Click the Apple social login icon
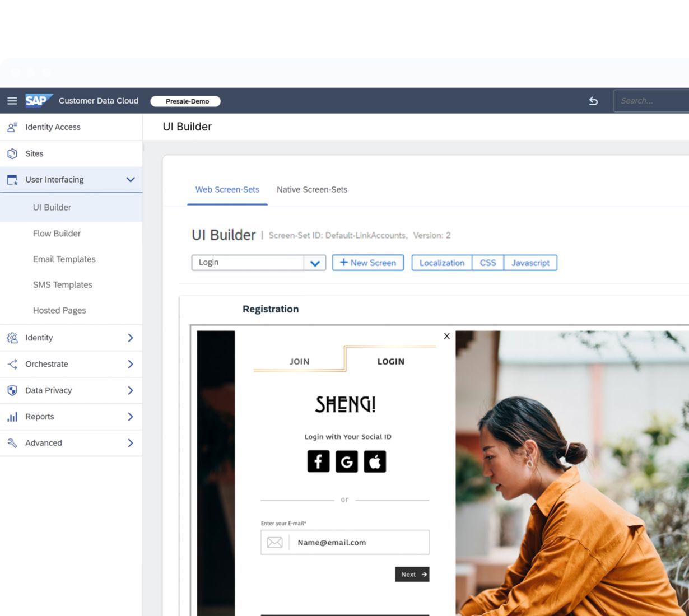The height and width of the screenshot is (616, 689). (375, 461)
